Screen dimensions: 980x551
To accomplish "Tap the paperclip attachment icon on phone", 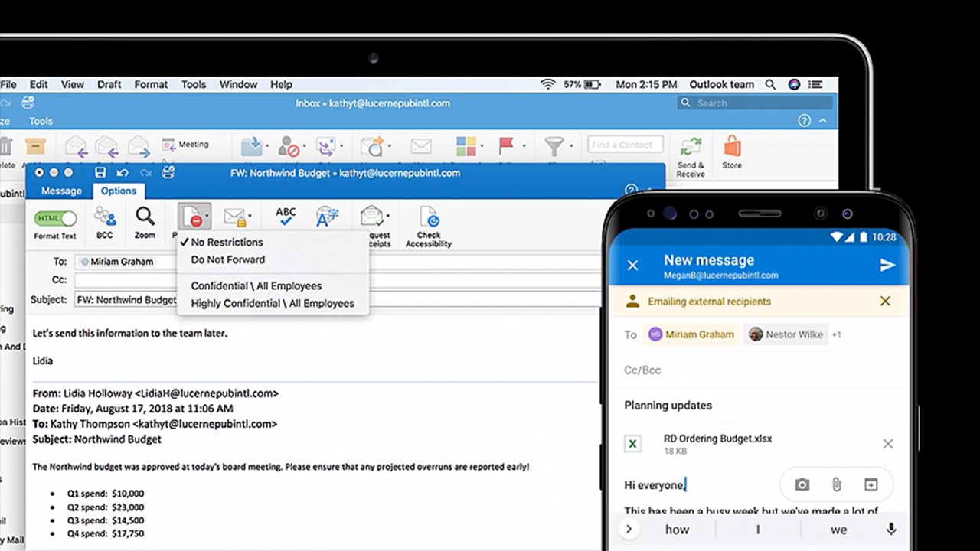I will 836,484.
